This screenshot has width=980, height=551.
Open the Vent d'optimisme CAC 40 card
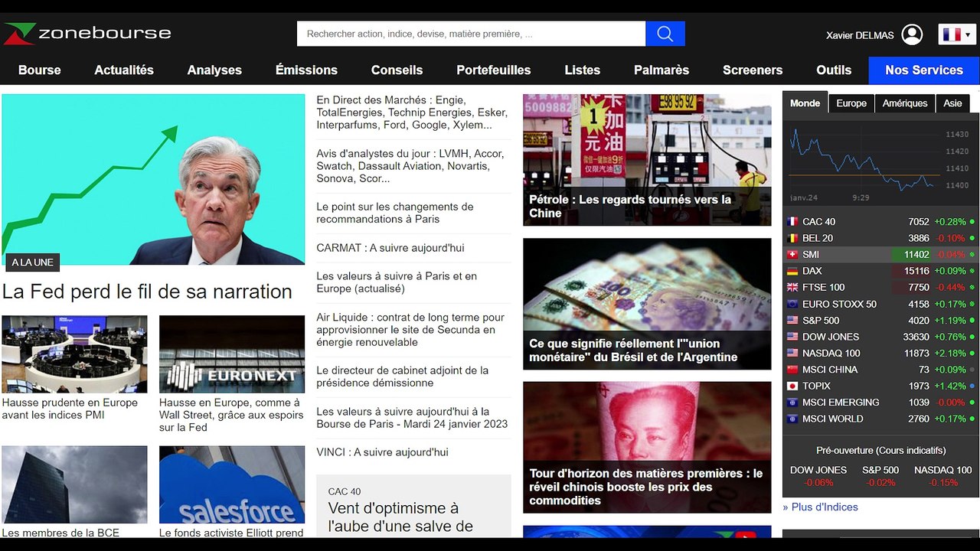click(x=413, y=506)
